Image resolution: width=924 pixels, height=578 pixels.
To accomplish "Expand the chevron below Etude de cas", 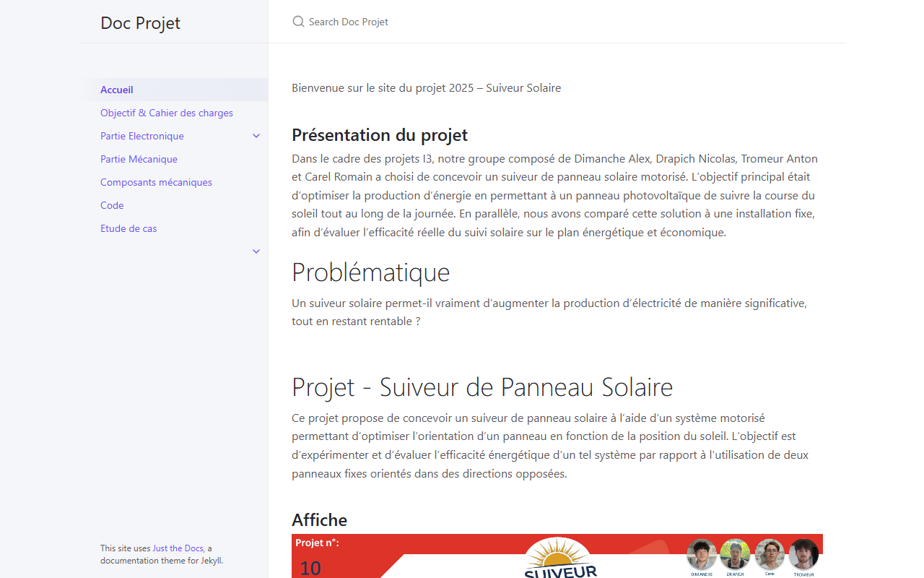I will coord(256,251).
